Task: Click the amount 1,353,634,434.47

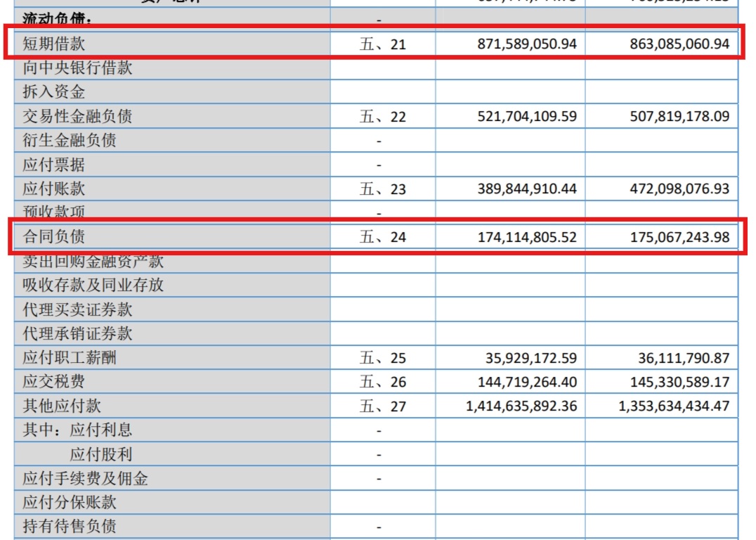Action: point(674,406)
